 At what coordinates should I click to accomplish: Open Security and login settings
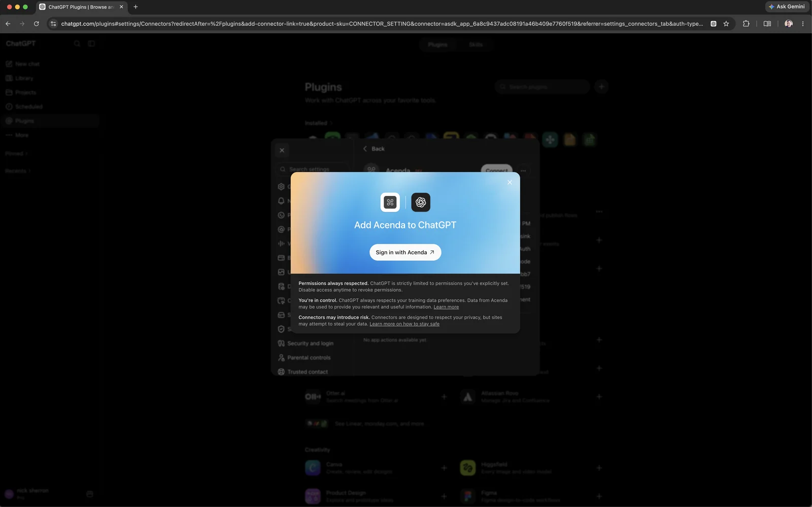point(310,344)
